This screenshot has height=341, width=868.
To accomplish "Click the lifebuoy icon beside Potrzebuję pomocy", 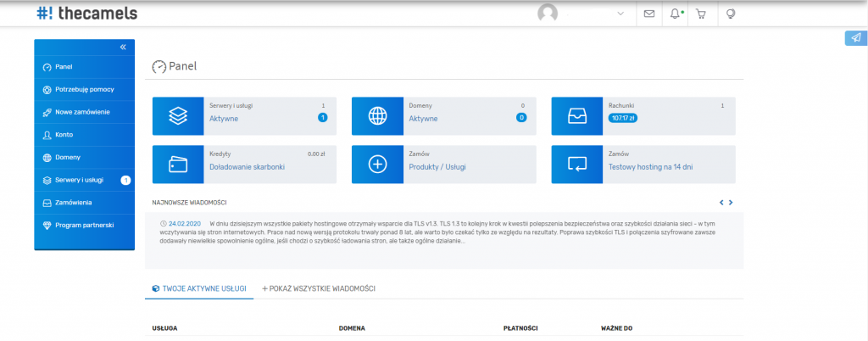I will click(47, 90).
